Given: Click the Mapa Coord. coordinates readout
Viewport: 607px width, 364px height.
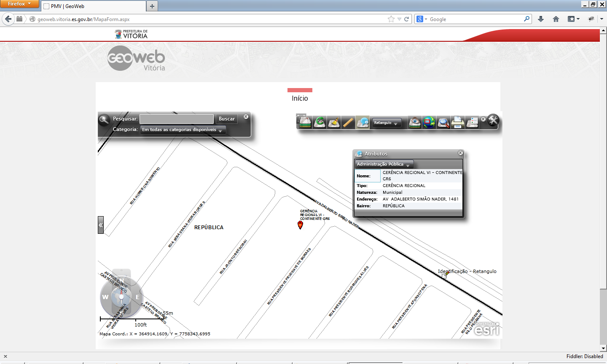Looking at the screenshot, I should 155,334.
